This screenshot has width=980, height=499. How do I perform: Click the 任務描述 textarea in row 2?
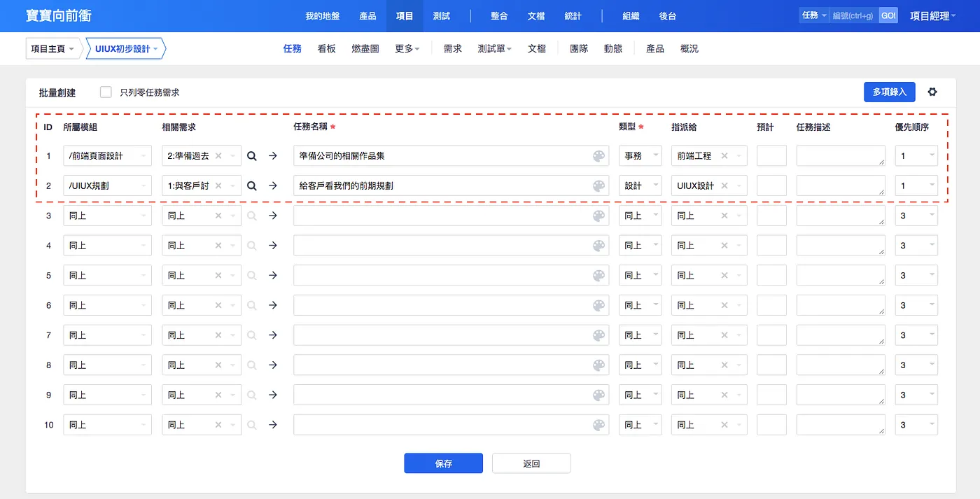click(841, 185)
